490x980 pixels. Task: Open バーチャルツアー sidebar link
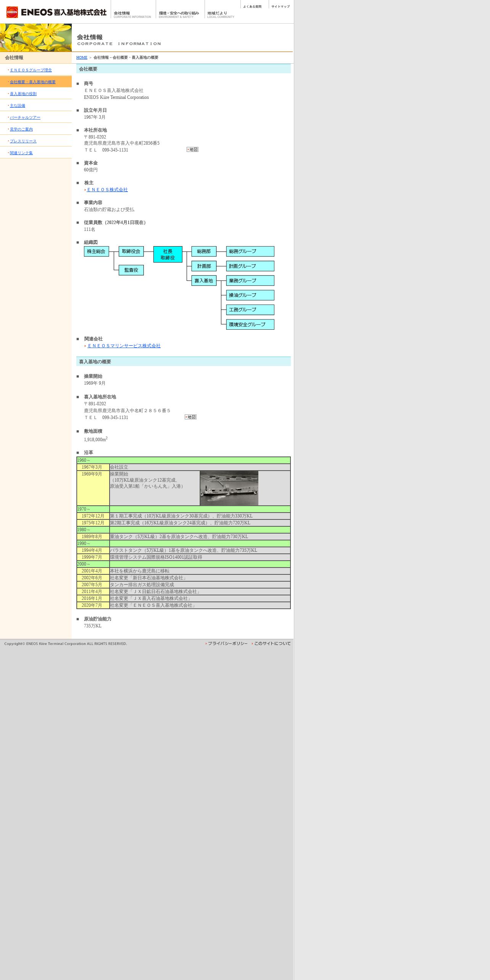[25, 118]
